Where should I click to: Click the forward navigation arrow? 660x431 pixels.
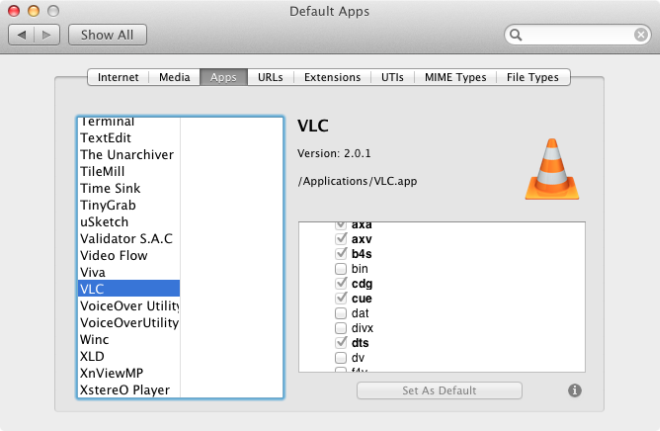(x=47, y=35)
